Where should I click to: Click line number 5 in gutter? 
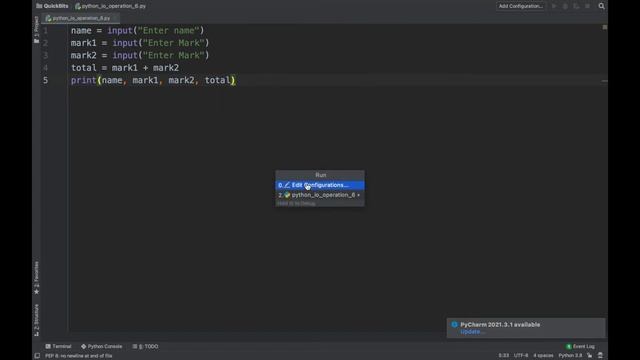click(x=46, y=80)
